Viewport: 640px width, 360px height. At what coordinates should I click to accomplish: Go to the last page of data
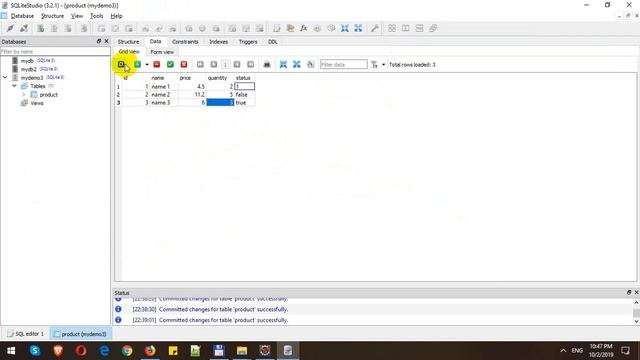click(251, 64)
